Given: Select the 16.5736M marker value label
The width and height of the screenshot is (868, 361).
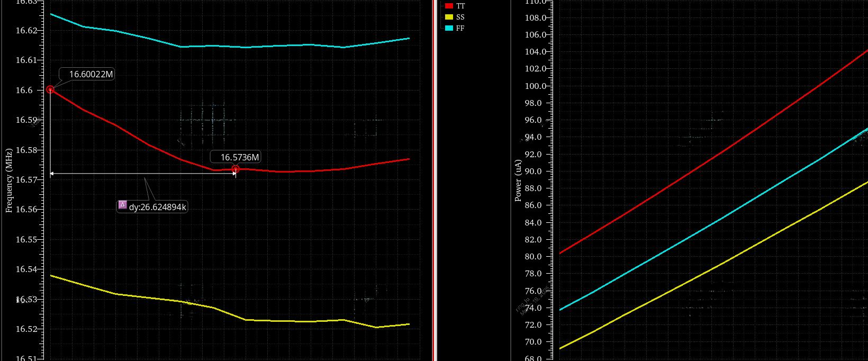Looking at the screenshot, I should (x=240, y=157).
